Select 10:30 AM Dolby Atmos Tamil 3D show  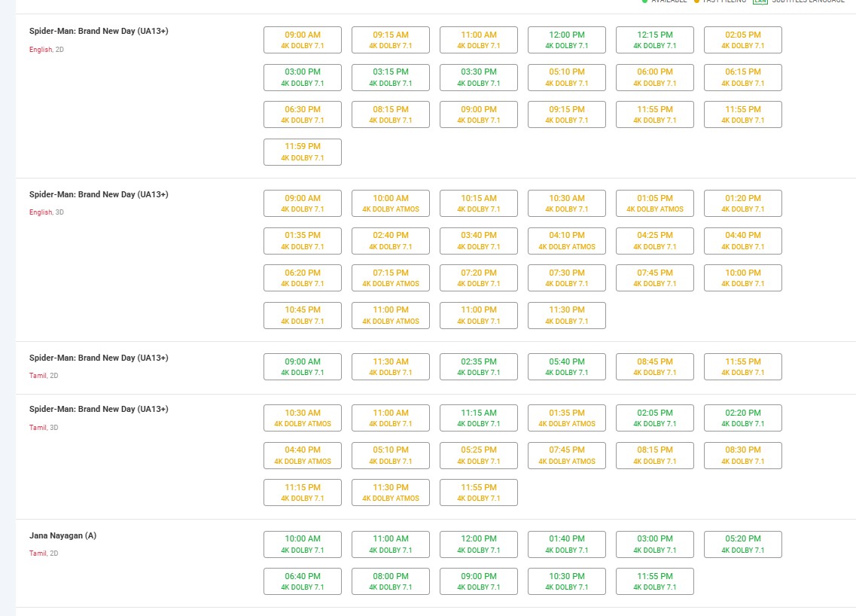(x=303, y=418)
